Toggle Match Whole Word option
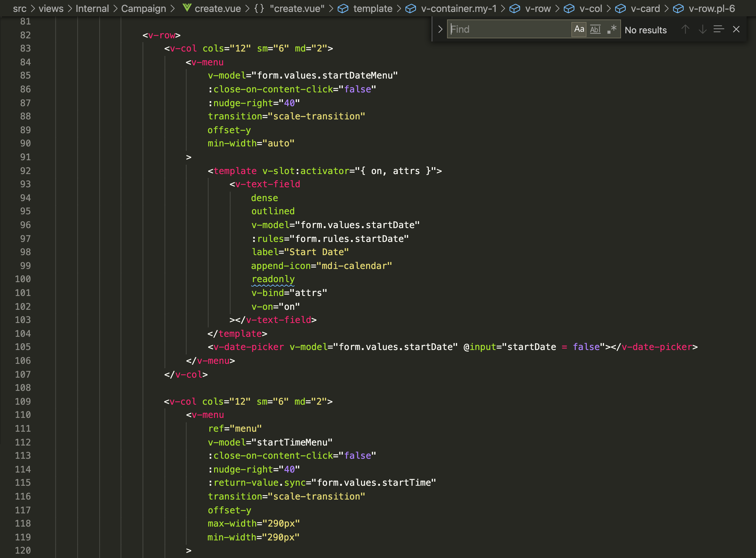The width and height of the screenshot is (756, 558). [595, 29]
